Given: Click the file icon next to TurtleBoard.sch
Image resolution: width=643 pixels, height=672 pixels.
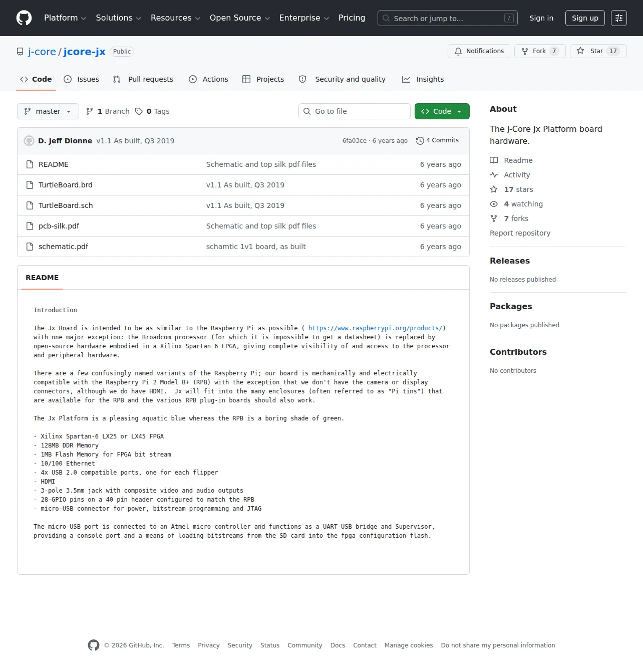Looking at the screenshot, I should (x=30, y=205).
